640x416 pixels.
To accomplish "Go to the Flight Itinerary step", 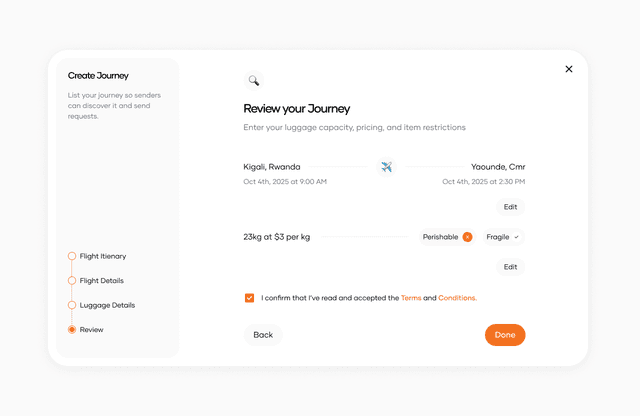I will 102,256.
